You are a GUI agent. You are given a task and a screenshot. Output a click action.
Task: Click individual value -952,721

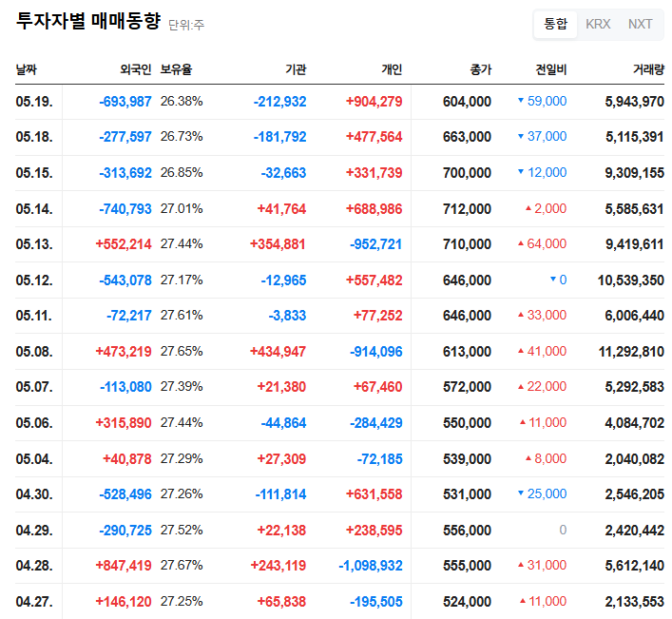pos(376,244)
